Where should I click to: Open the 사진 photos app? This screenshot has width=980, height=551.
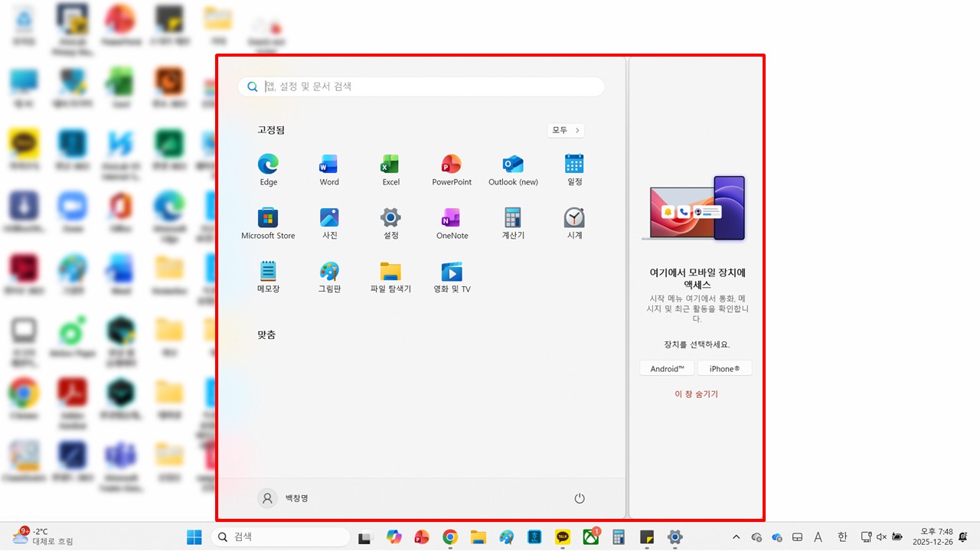pos(329,223)
